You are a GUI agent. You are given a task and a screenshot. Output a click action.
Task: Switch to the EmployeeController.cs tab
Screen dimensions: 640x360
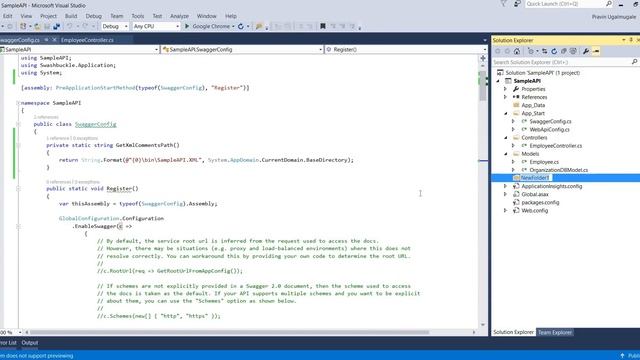87,40
